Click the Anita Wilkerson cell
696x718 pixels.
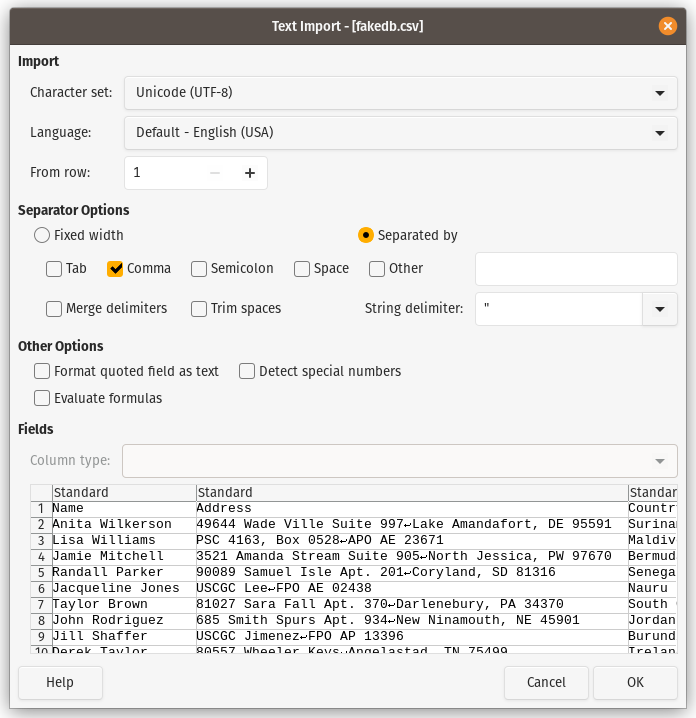124,524
